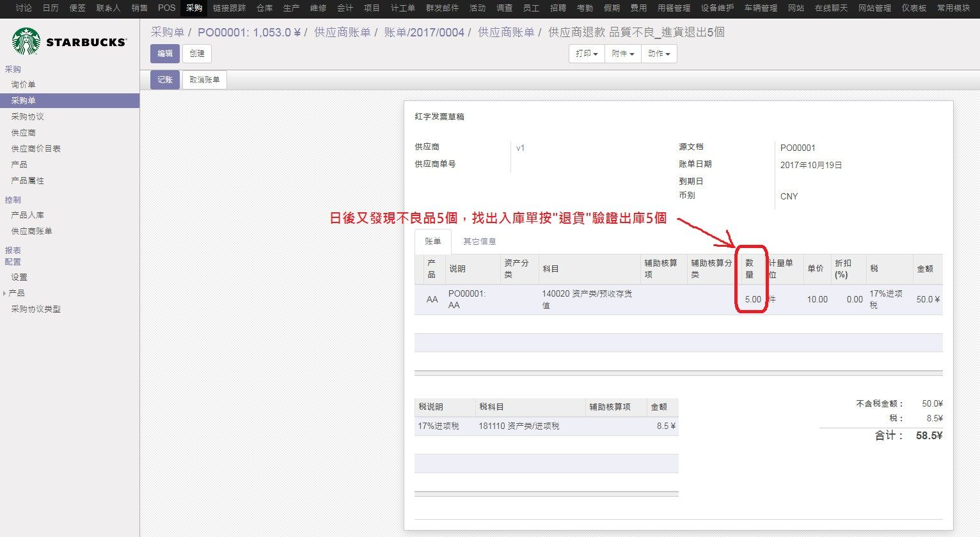
Task: Go to PO00001 breadcrumb link
Action: point(249,32)
